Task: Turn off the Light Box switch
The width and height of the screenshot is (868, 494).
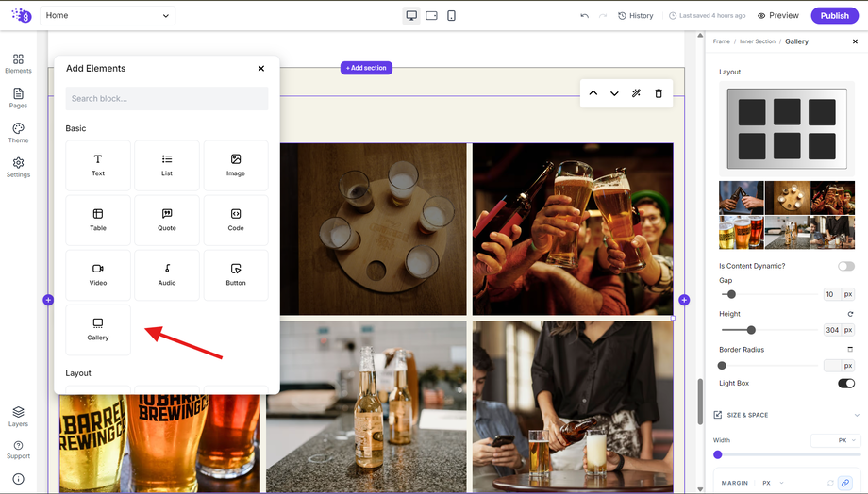Action: pos(846,384)
